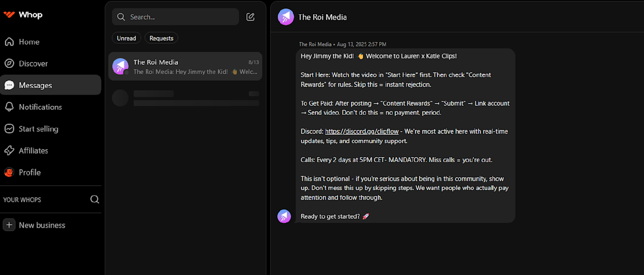Click the Start selling chart icon
Viewport: 644px width, 275px height.
(x=9, y=129)
